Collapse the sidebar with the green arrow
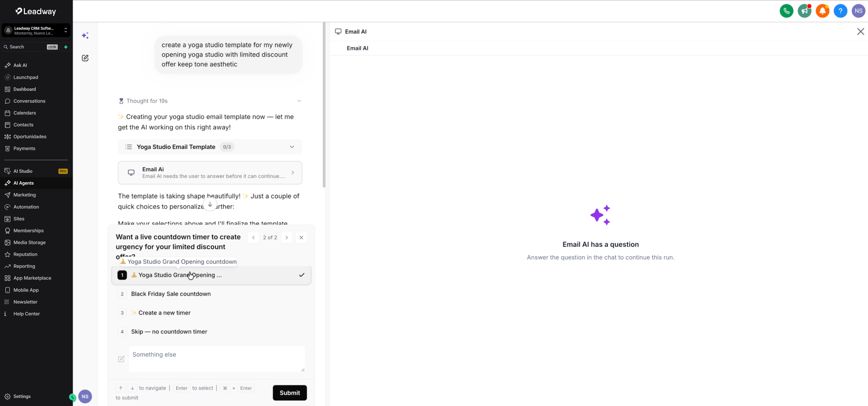 tap(72, 397)
